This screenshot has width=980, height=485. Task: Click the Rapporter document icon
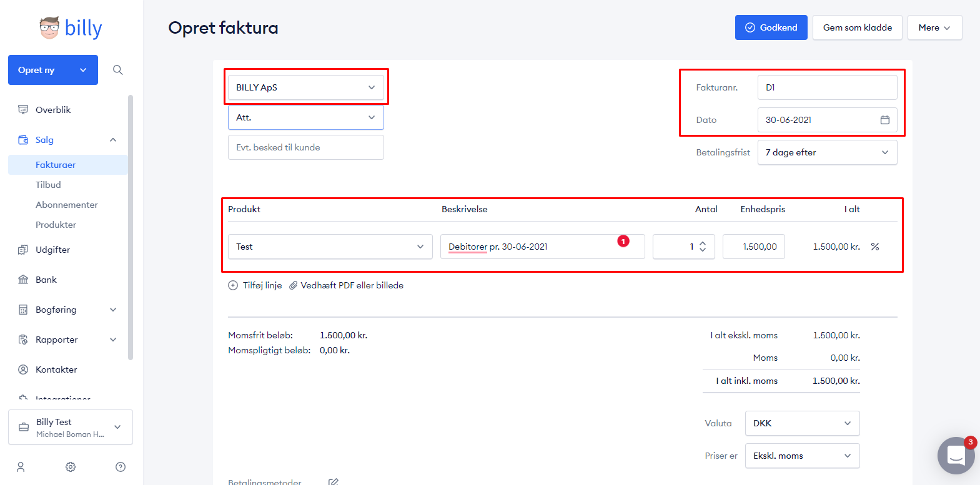pyautogui.click(x=23, y=340)
